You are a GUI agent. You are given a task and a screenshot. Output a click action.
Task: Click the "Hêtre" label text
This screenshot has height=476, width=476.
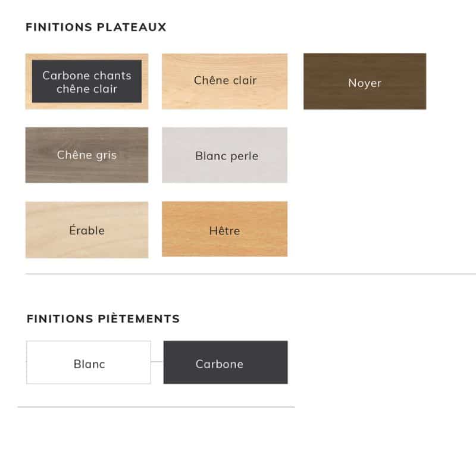click(x=225, y=231)
